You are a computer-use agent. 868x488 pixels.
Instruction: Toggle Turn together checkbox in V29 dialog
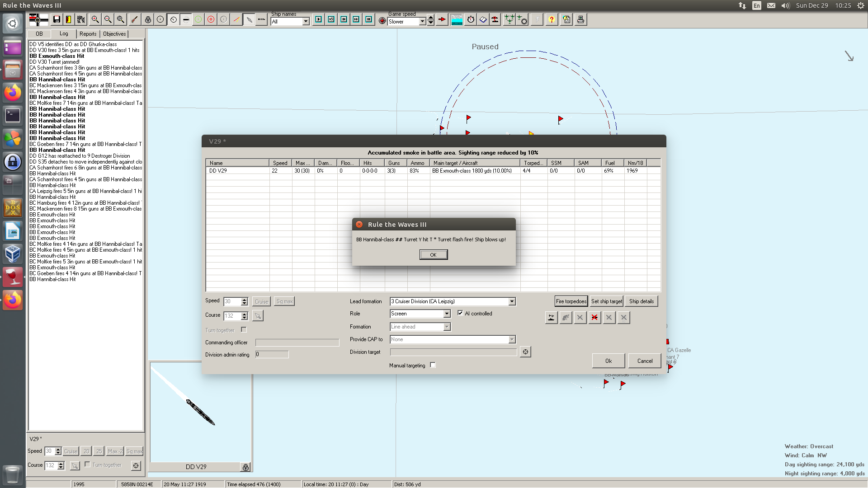(x=244, y=330)
